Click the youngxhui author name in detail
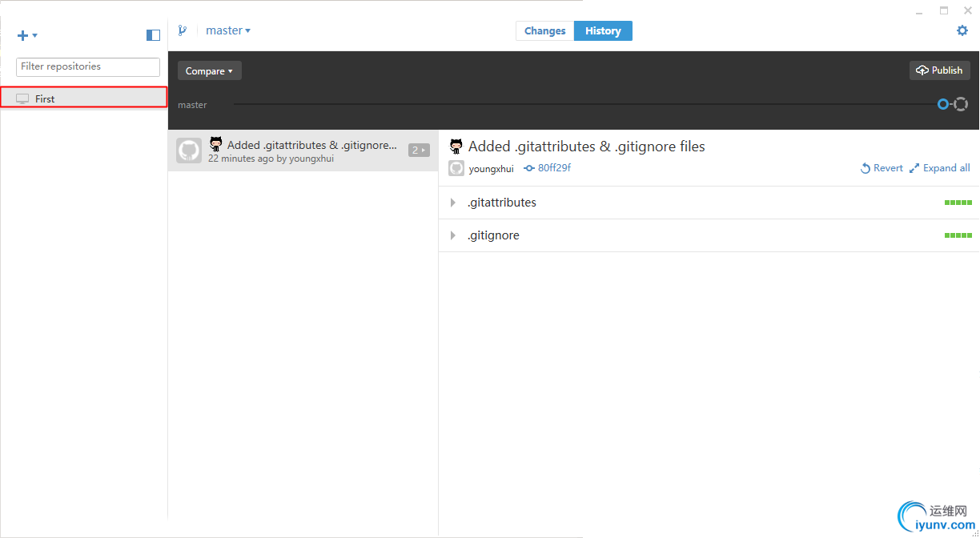Screen dimensions: 980x538 [x=492, y=169]
